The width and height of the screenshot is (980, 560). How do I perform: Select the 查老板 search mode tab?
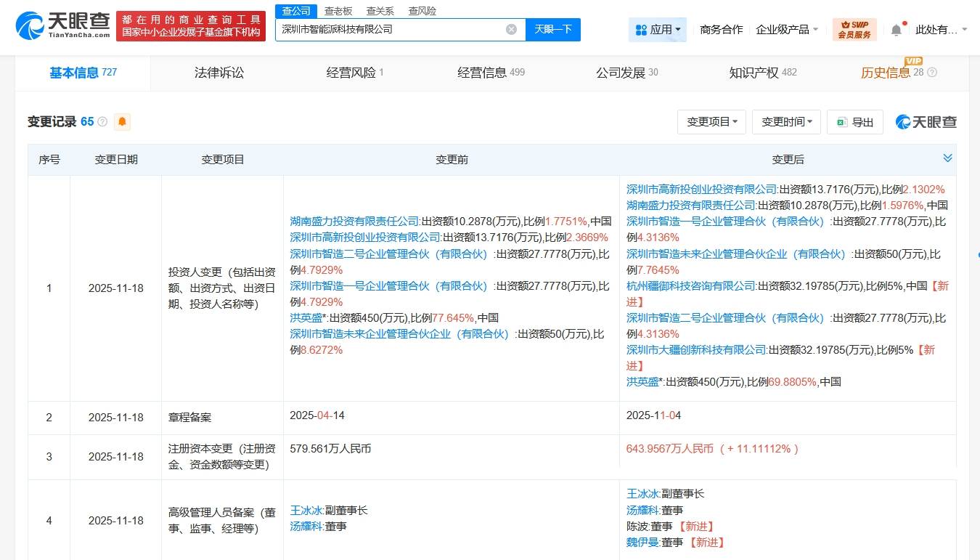point(338,11)
